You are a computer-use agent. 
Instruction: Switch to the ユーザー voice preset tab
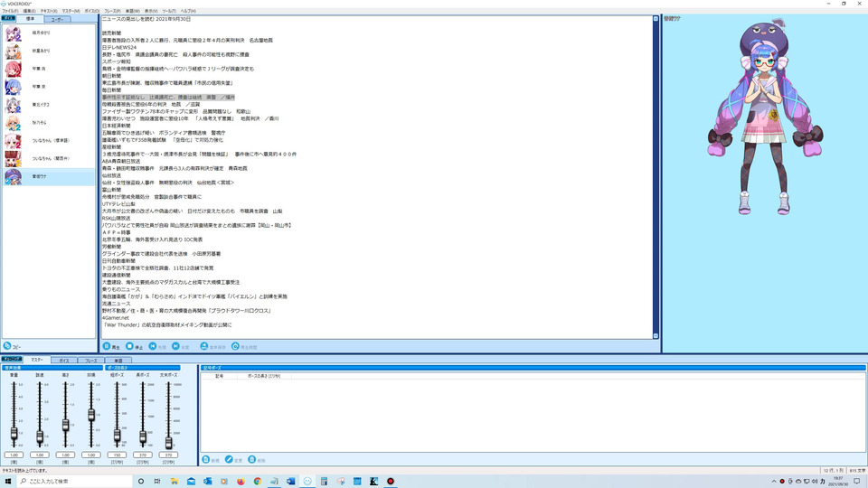[x=58, y=19]
